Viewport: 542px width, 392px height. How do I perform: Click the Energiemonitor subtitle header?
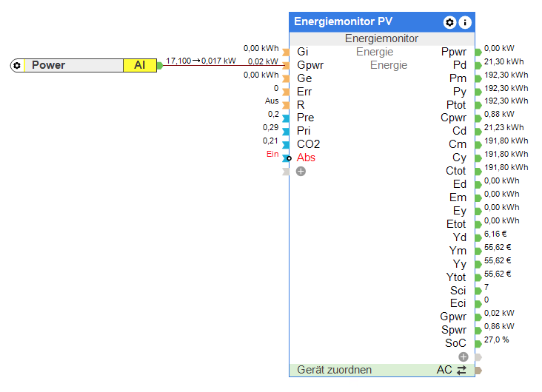pyautogui.click(x=382, y=38)
